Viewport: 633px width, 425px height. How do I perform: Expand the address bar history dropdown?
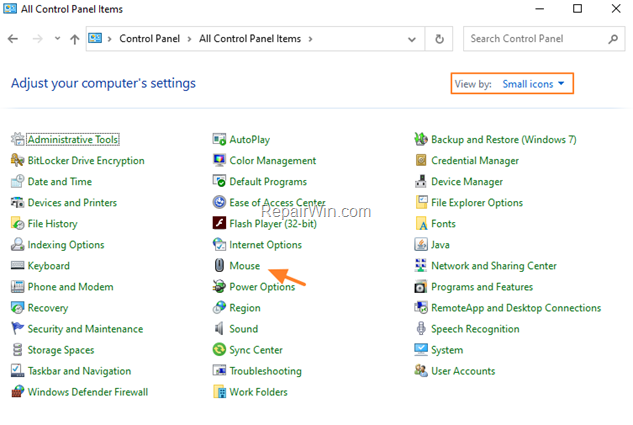(x=412, y=39)
